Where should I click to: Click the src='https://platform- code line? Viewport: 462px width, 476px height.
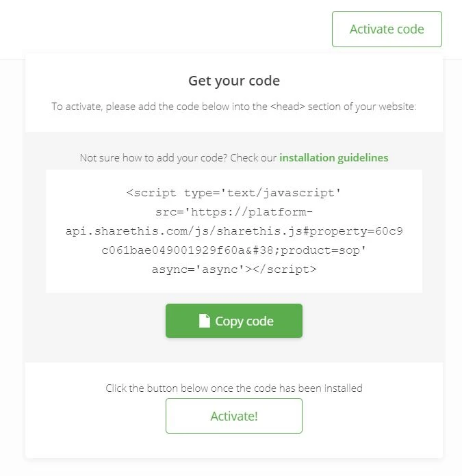[x=234, y=212]
